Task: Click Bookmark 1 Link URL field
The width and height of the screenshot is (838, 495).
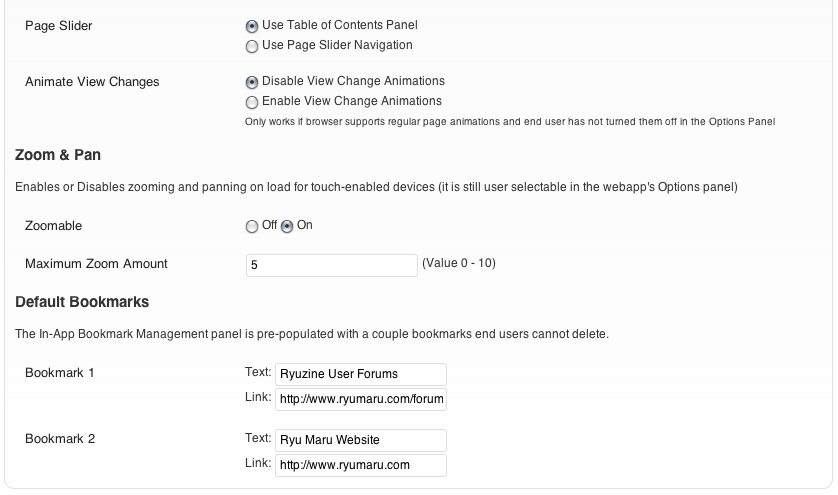Action: coord(361,400)
